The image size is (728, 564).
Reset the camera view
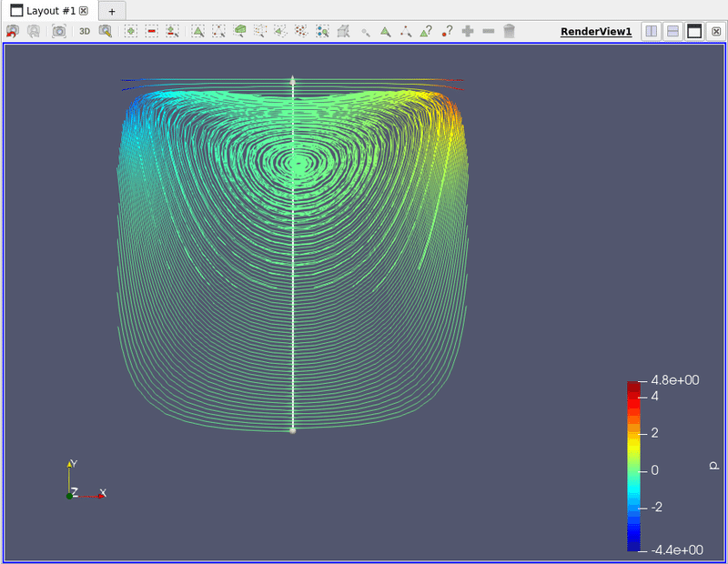[x=12, y=30]
